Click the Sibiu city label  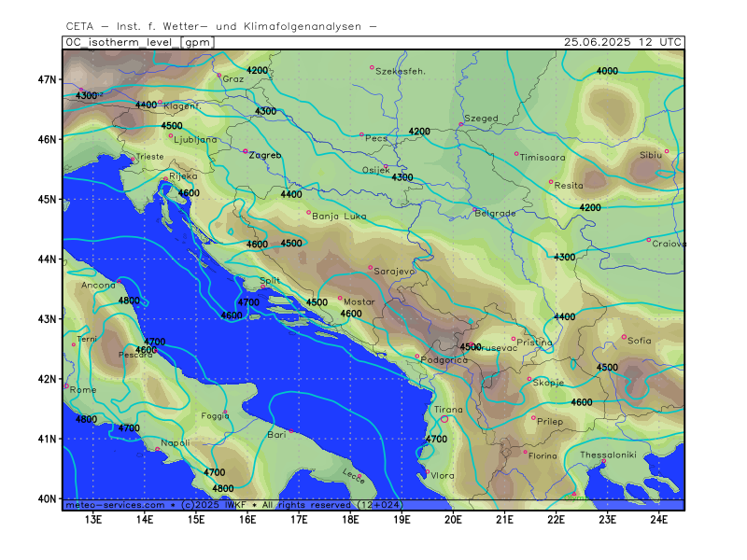pos(651,155)
